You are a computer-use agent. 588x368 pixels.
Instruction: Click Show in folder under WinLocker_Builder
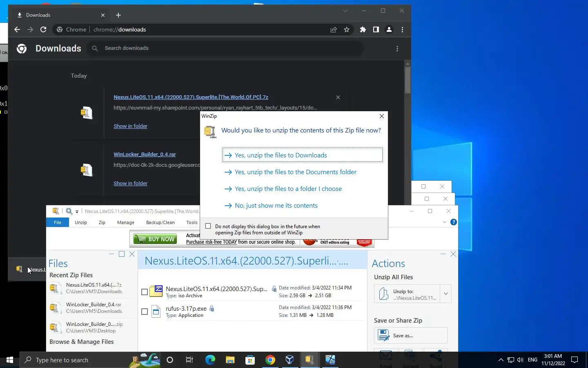(130, 184)
